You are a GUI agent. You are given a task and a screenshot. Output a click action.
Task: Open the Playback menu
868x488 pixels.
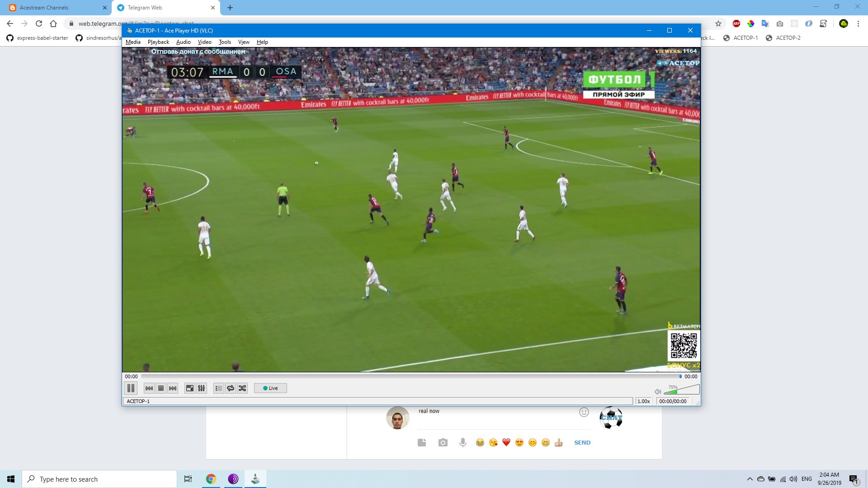tap(158, 42)
